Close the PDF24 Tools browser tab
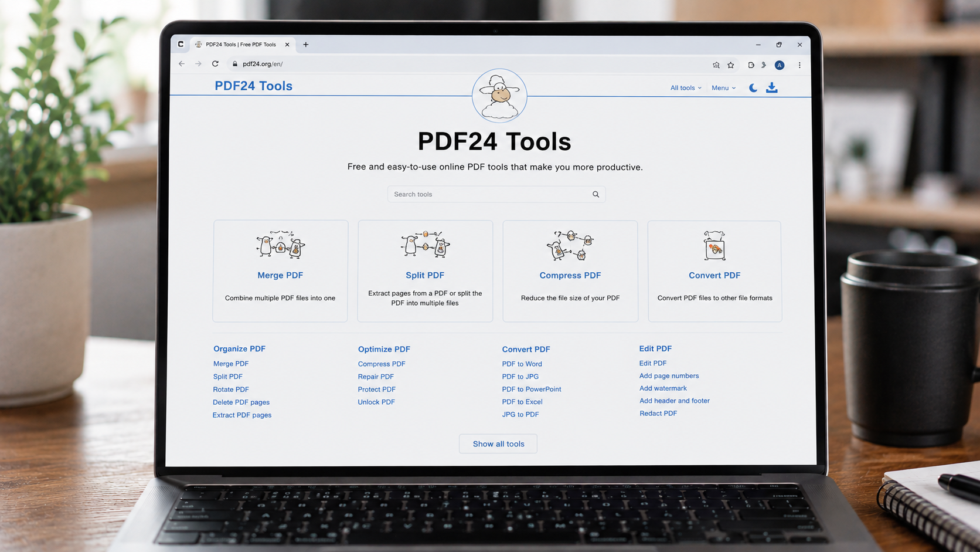This screenshot has width=980, height=552. 287,45
